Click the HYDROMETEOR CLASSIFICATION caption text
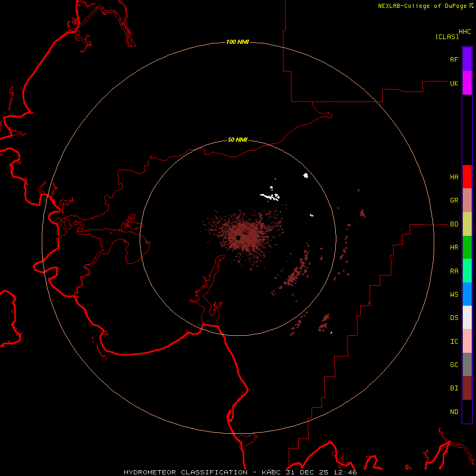476x476 pixels. [186, 472]
